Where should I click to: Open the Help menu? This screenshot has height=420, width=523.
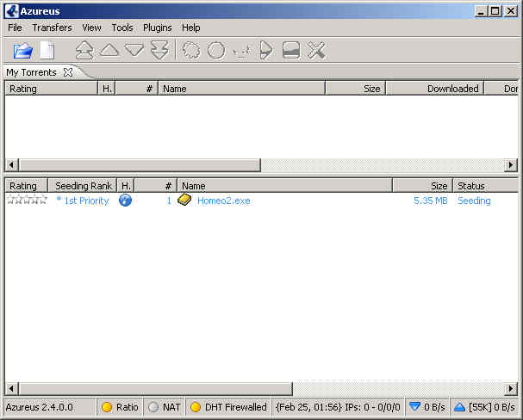pos(190,28)
